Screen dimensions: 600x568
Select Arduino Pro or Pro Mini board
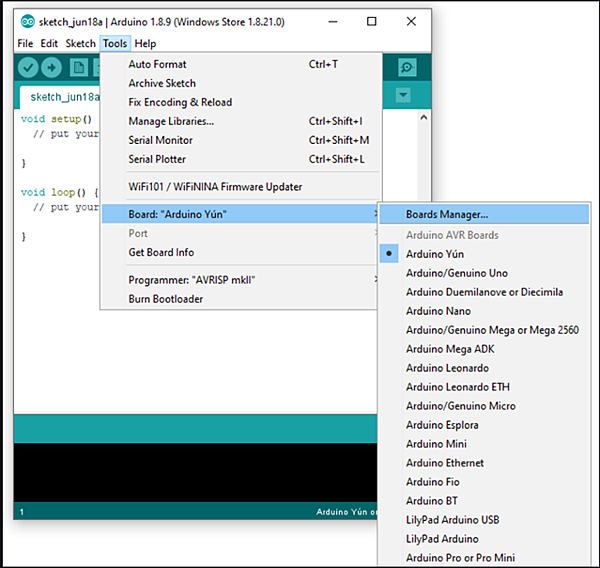[484, 558]
